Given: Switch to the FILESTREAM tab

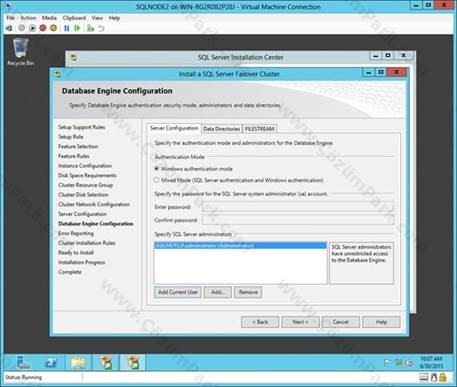Looking at the screenshot, I should pyautogui.click(x=259, y=129).
